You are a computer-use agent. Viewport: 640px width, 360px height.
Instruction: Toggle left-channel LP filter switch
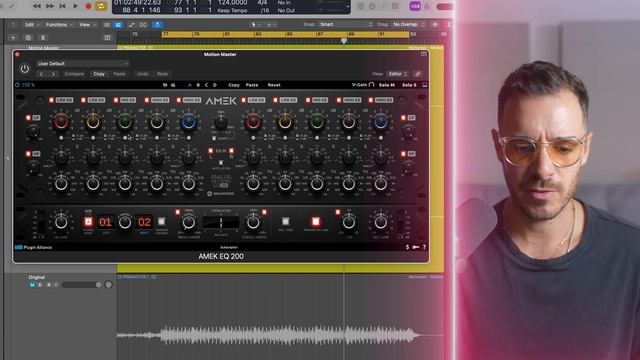(x=28, y=118)
